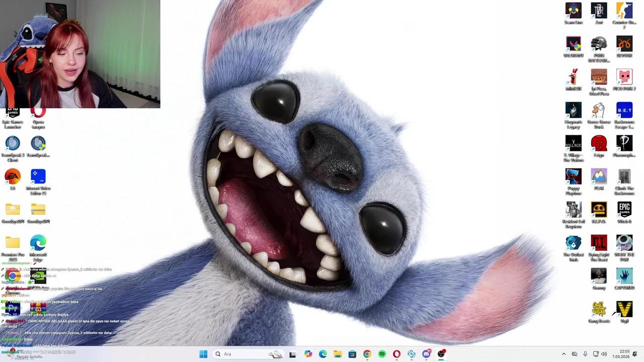Select the WHAT THE PAK icon
Screen dimensions: 644x362
[x=624, y=248]
